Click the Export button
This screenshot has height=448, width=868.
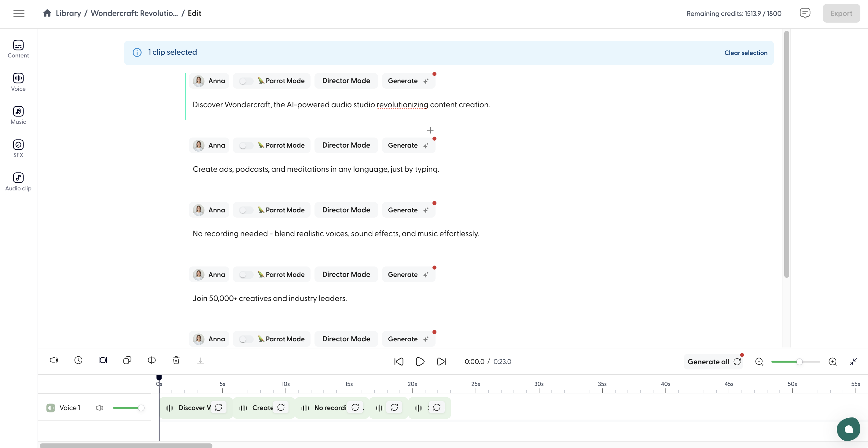click(841, 13)
